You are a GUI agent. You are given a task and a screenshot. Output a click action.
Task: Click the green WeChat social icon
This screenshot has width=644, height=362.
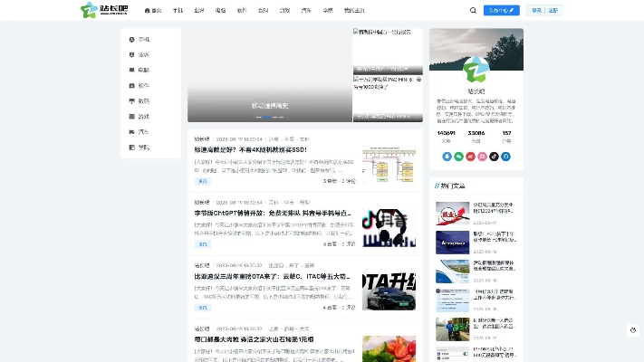pos(458,157)
